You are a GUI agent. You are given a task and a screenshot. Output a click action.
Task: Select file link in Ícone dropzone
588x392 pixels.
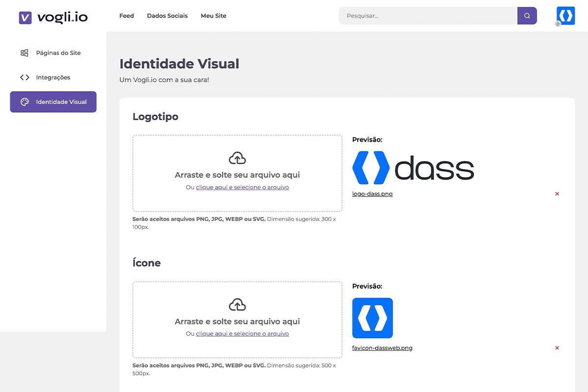242,334
